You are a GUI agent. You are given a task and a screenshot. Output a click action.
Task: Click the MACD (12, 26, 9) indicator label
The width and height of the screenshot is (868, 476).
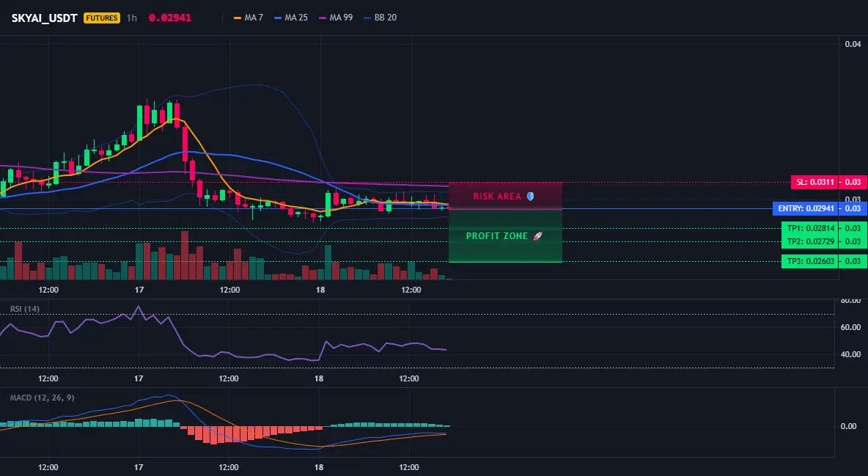point(42,398)
